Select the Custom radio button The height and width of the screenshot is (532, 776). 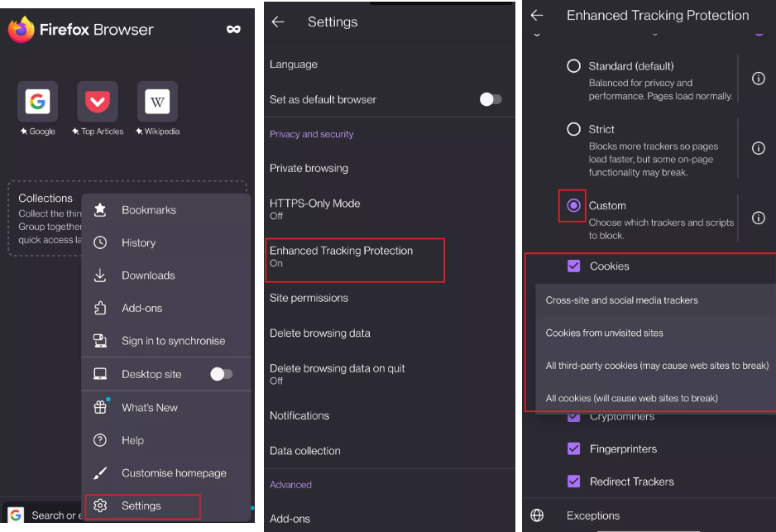click(x=573, y=205)
